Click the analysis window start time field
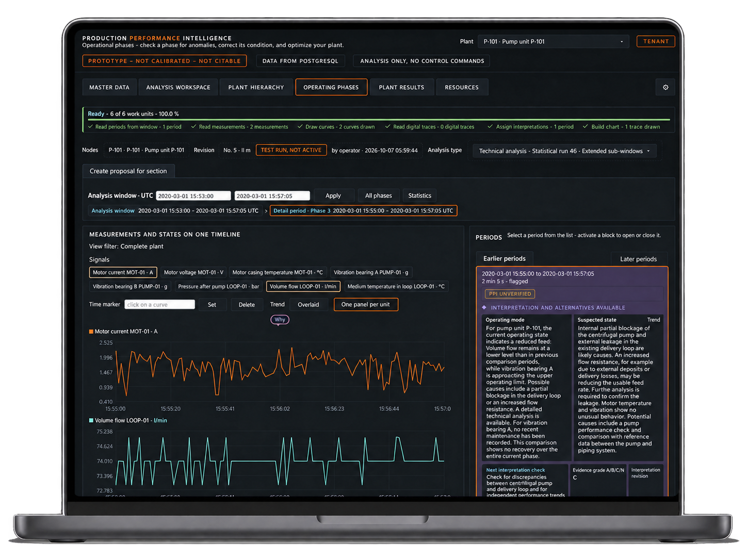This screenshot has height=560, width=747. pos(193,196)
